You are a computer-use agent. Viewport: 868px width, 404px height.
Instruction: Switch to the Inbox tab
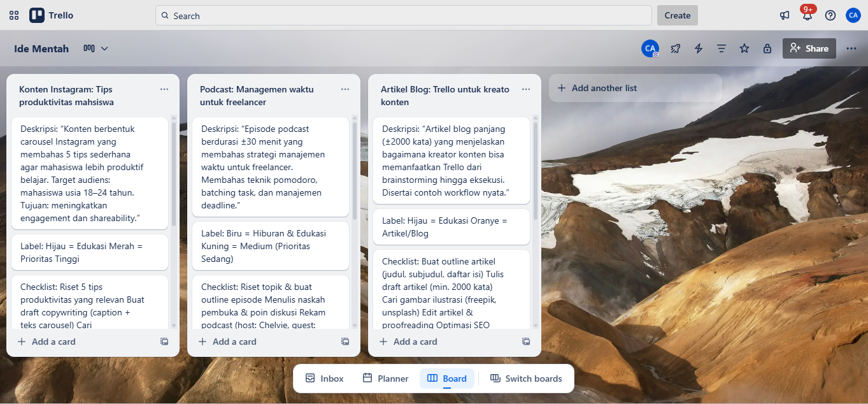tap(325, 379)
